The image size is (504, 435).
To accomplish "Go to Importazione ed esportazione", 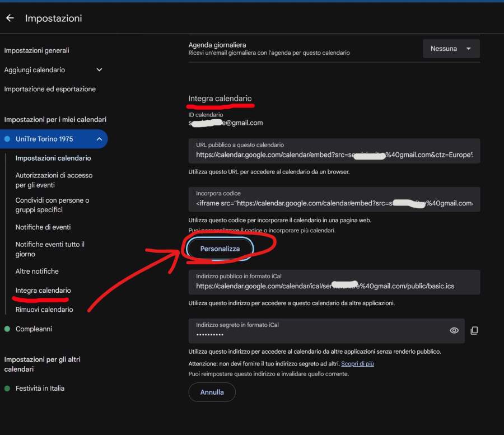I will point(50,89).
